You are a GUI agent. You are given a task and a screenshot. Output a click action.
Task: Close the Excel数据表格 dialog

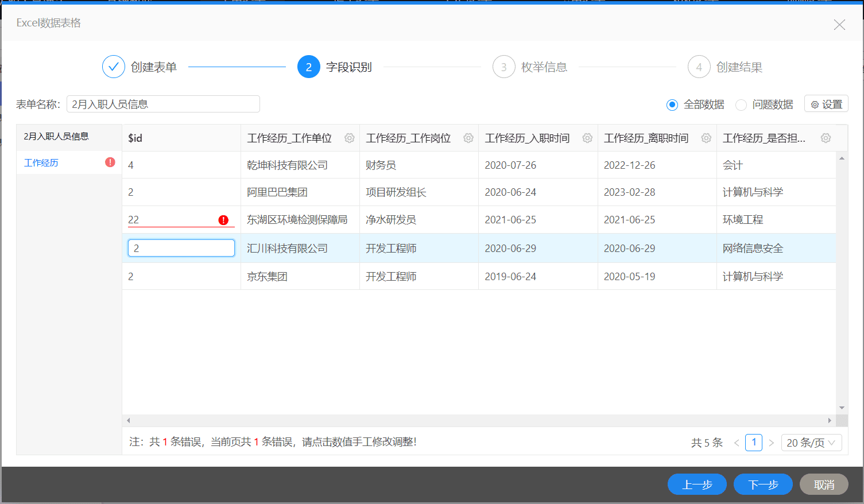pos(839,25)
